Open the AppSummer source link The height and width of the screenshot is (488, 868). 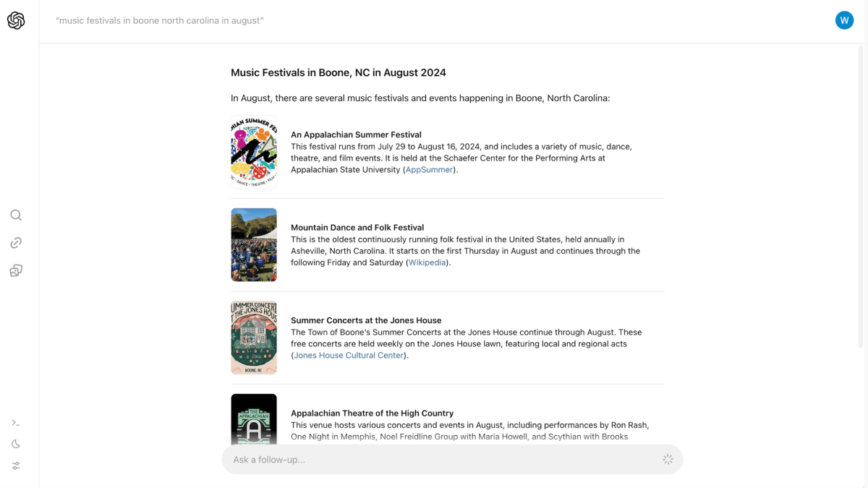(430, 170)
